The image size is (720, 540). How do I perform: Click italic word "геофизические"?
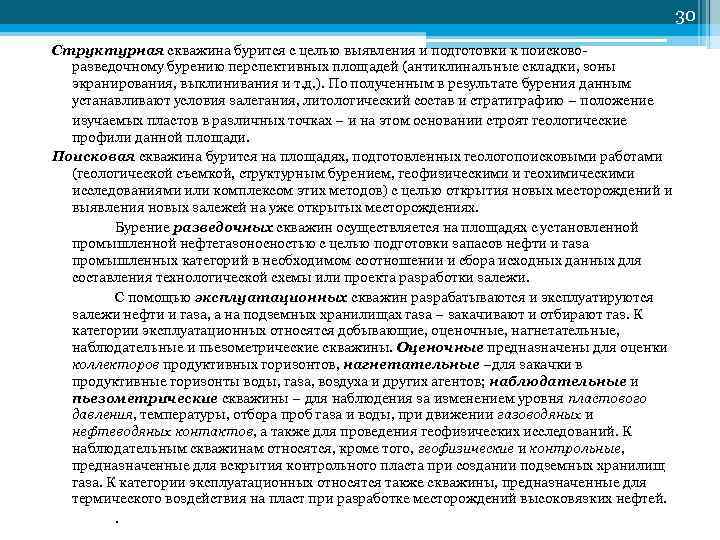point(466,449)
